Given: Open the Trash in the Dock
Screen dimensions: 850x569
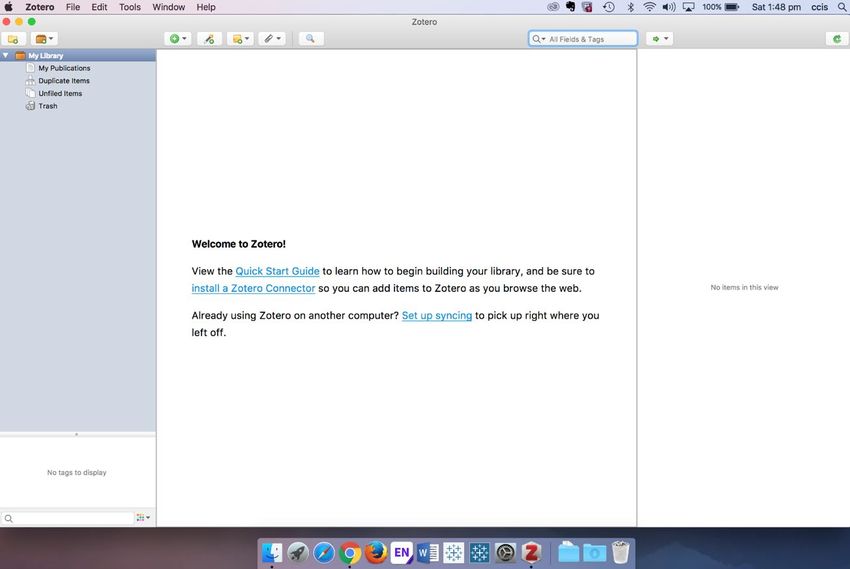Looking at the screenshot, I should pos(620,553).
